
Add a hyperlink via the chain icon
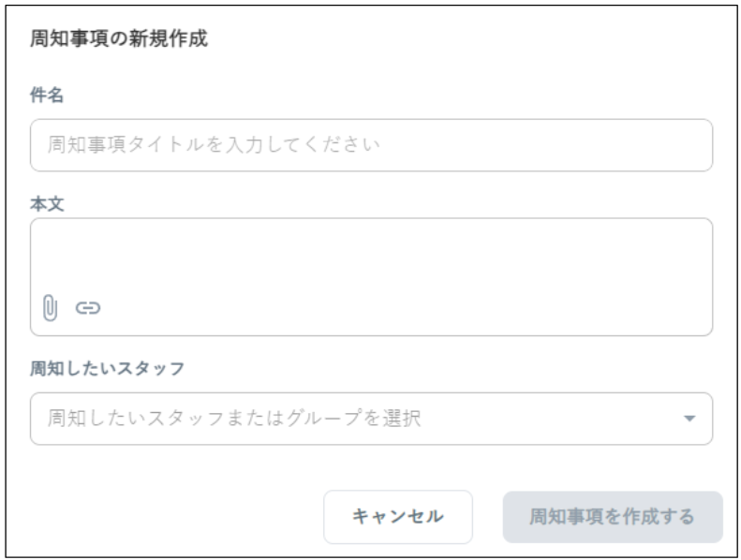pos(87,306)
